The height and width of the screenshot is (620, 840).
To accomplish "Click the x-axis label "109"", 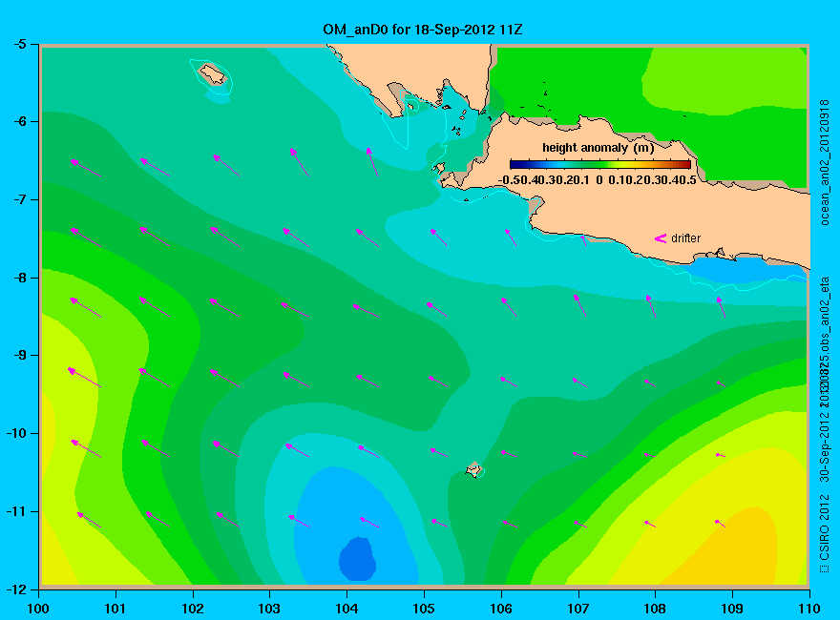I will click(x=732, y=609).
